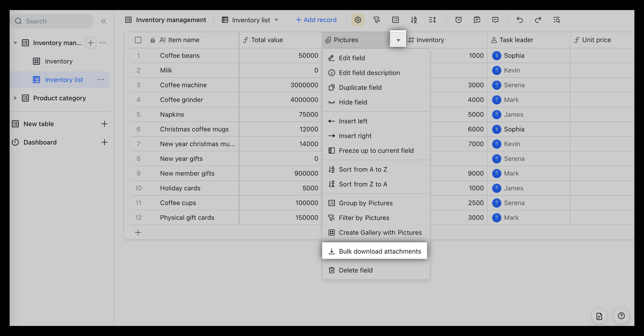Choose Hide field from context menu

tap(353, 102)
